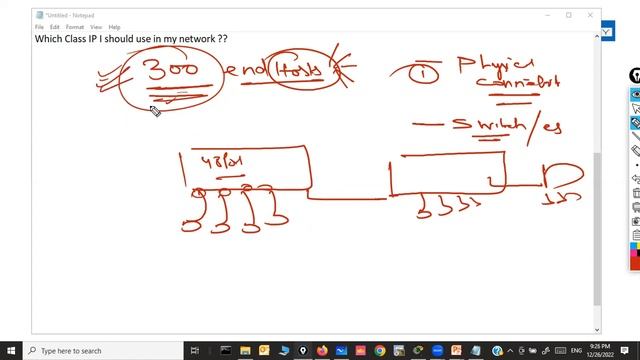Click the Notepad scrollbar up arrow

coord(597,36)
